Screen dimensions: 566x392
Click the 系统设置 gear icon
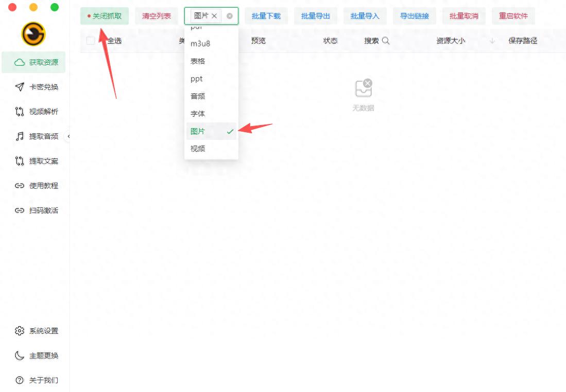pos(20,331)
